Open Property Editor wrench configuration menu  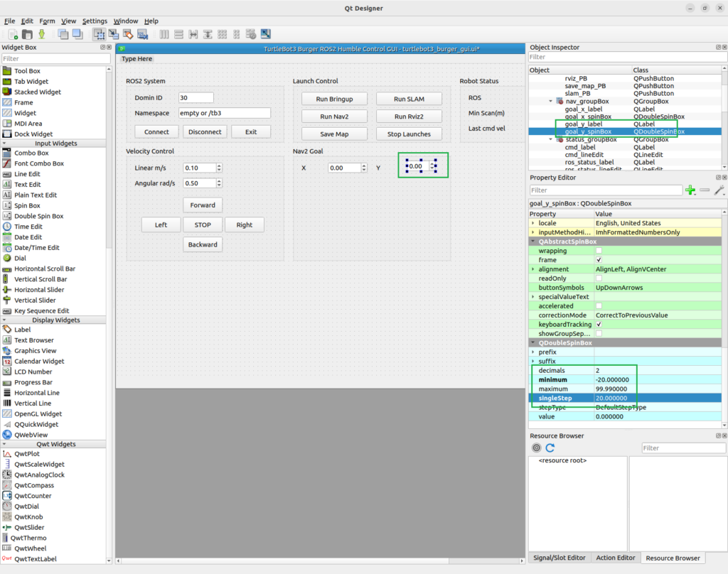coord(719,190)
